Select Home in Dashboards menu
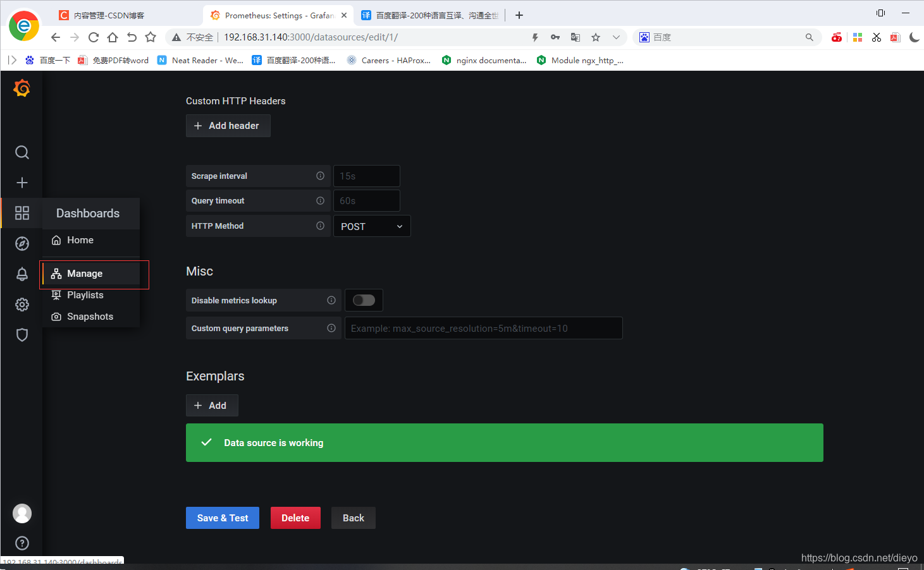This screenshot has height=570, width=924. 91,240
